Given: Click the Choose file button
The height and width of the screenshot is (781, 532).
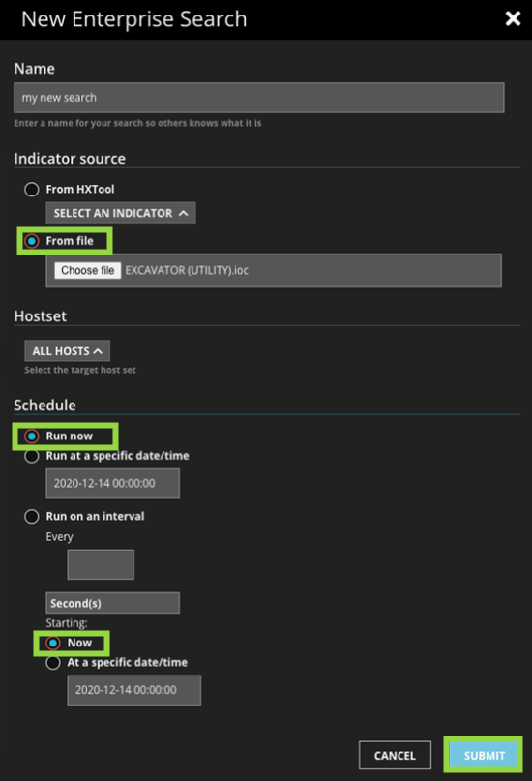Looking at the screenshot, I should (x=88, y=270).
